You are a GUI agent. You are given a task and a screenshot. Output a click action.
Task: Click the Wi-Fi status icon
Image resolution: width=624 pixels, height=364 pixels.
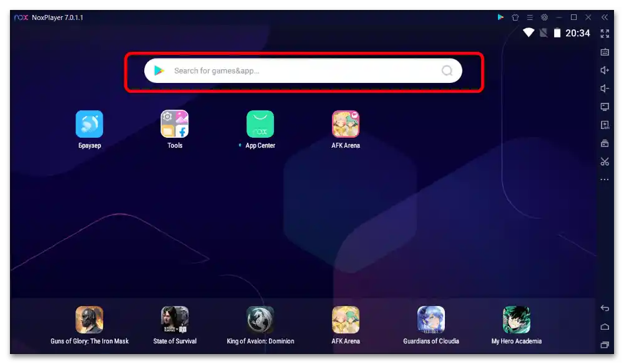pos(529,32)
